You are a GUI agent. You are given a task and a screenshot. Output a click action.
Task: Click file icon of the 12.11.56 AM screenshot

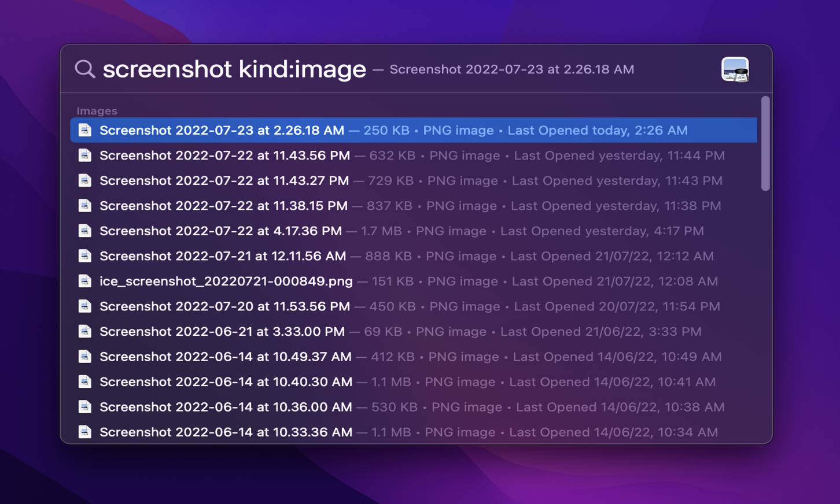[x=85, y=256]
